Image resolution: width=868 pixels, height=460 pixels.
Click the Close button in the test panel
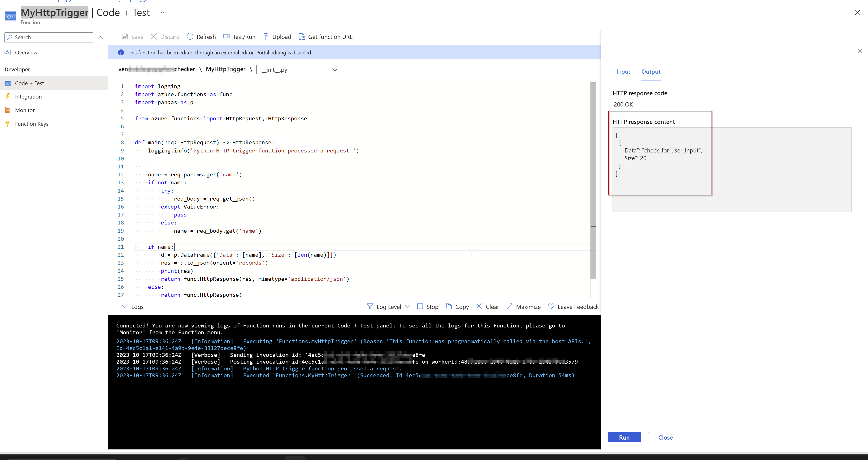(x=665, y=437)
